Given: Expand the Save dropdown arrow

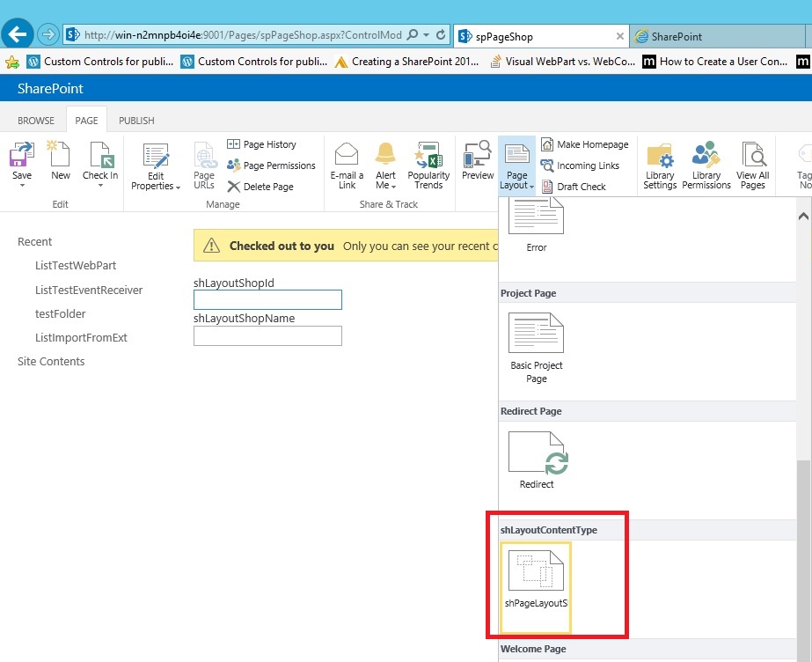Looking at the screenshot, I should (x=22, y=186).
